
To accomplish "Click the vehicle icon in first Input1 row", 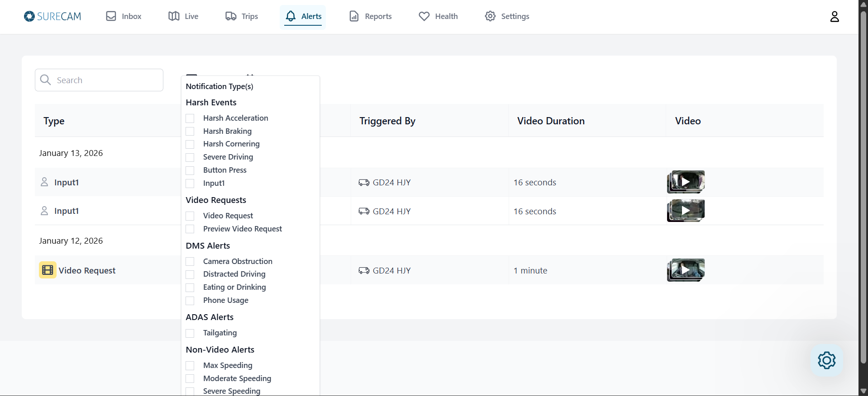I will 364,183.
